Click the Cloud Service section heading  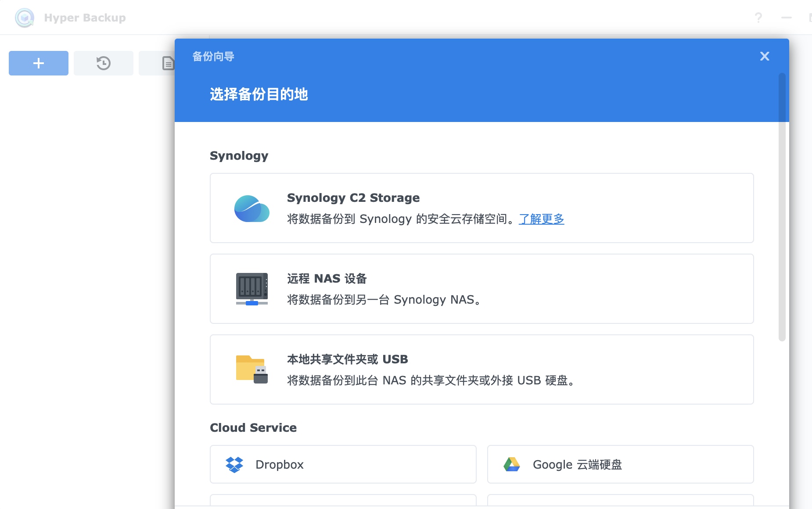[x=253, y=428]
